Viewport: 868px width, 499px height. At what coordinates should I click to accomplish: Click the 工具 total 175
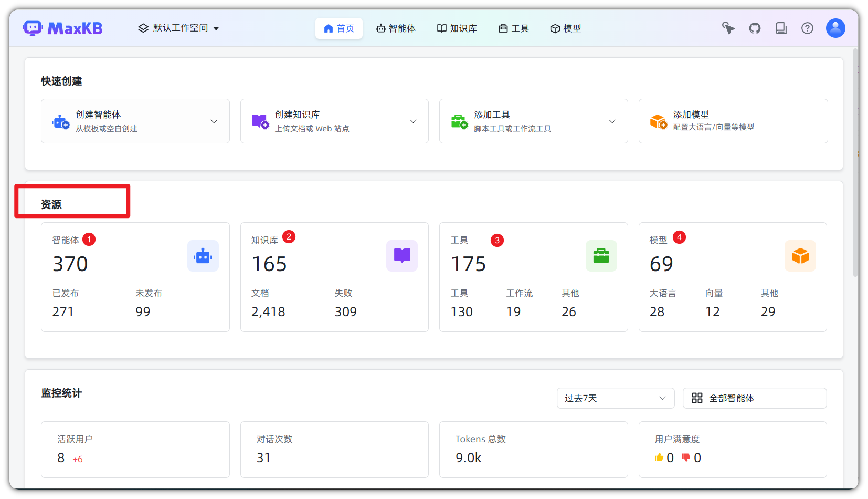pyautogui.click(x=469, y=264)
